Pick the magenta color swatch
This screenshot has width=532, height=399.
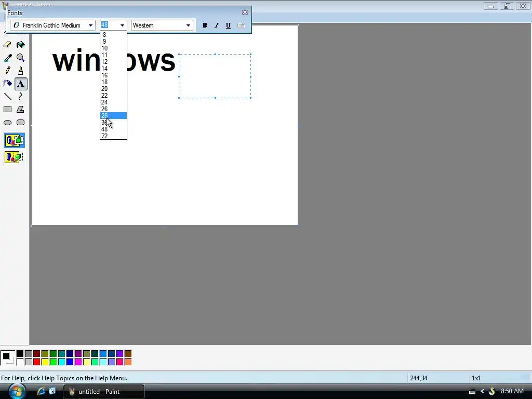point(78,362)
